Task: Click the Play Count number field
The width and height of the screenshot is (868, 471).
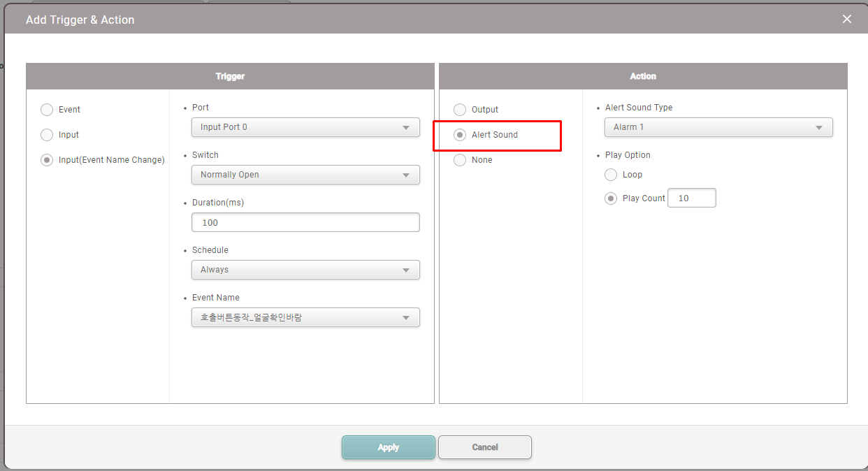Action: (x=691, y=198)
